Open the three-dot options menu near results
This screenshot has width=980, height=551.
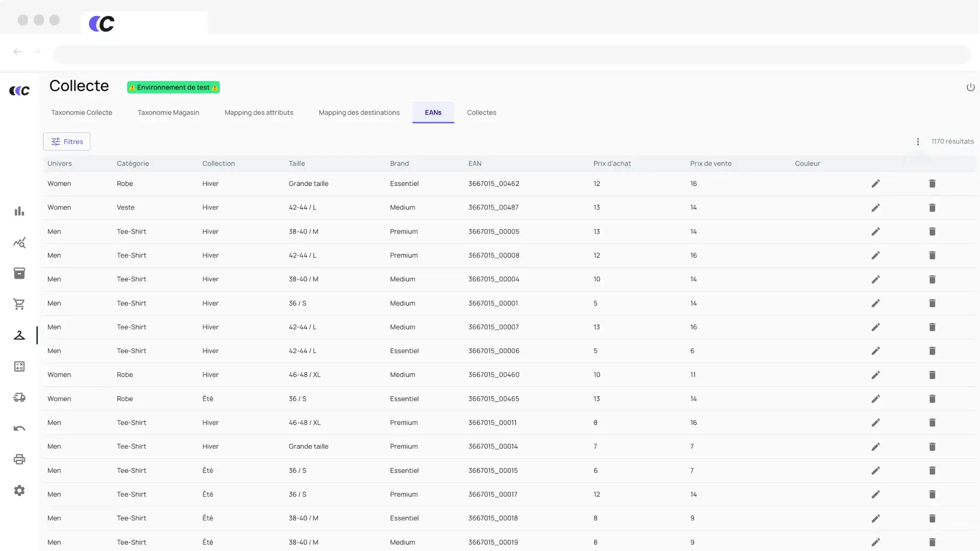(x=918, y=142)
